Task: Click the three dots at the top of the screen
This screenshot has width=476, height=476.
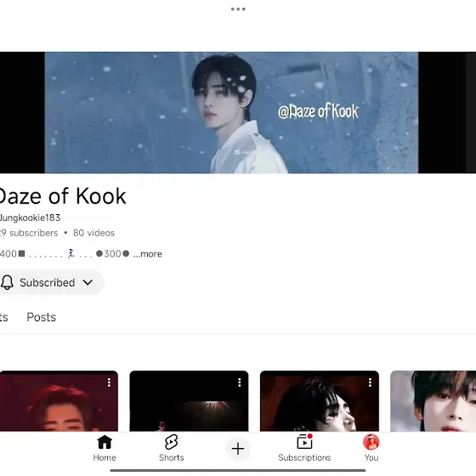Action: (x=238, y=9)
